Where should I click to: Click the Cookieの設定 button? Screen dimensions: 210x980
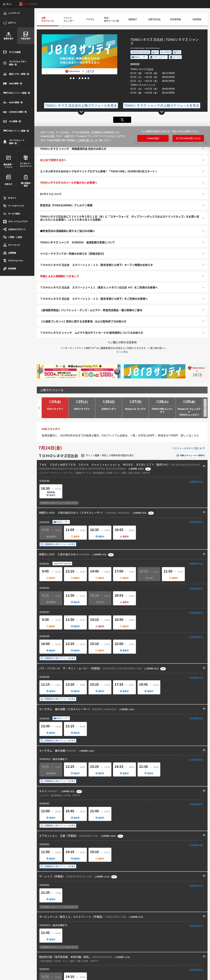click(x=153, y=139)
